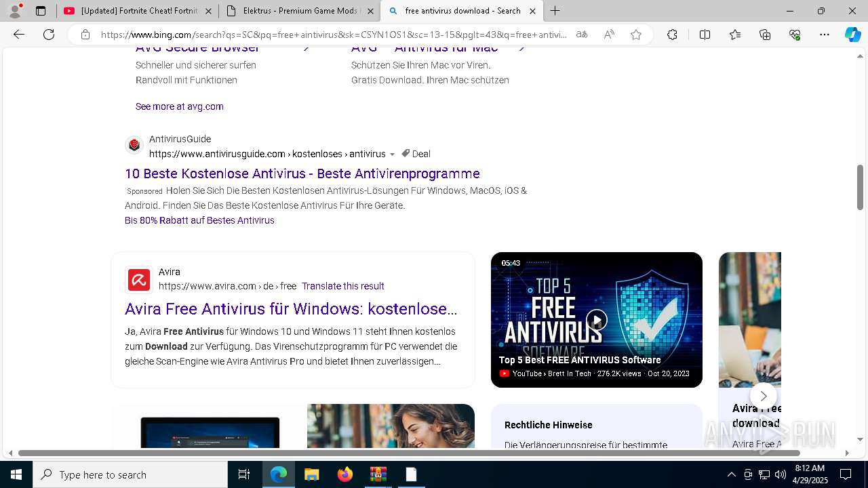
Task: Click the vertical scrollbar thumb
Action: pos(860,187)
